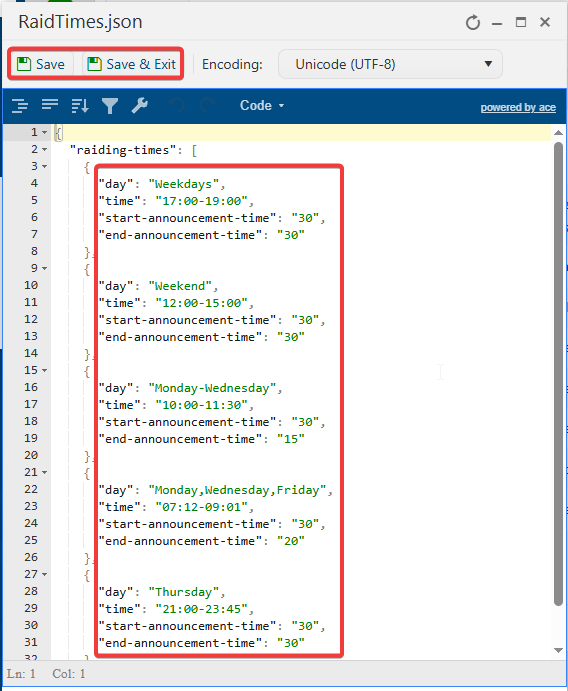Click the filter funnel icon
This screenshot has height=691, width=568.
pos(110,106)
